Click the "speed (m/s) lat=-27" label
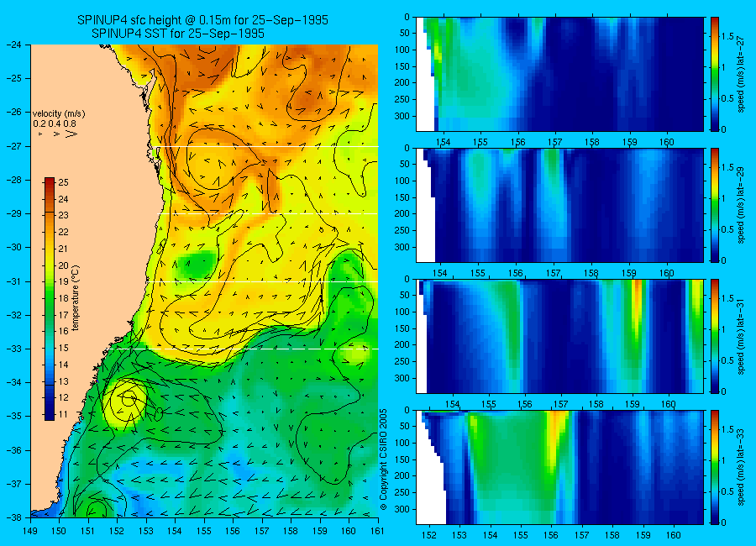The height and width of the screenshot is (546, 756). tap(741, 74)
